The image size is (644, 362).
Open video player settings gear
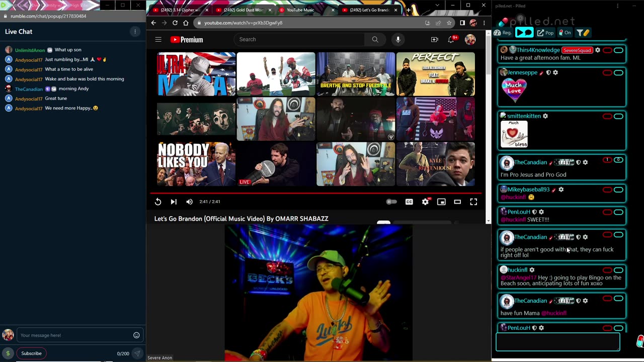tap(425, 202)
